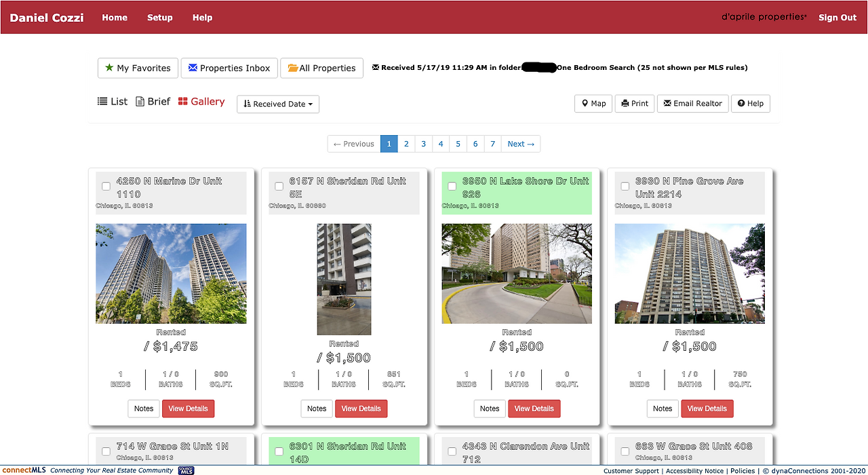Open photo of 4250 N Marine Dr towers
This screenshot has width=868, height=475.
(x=171, y=273)
